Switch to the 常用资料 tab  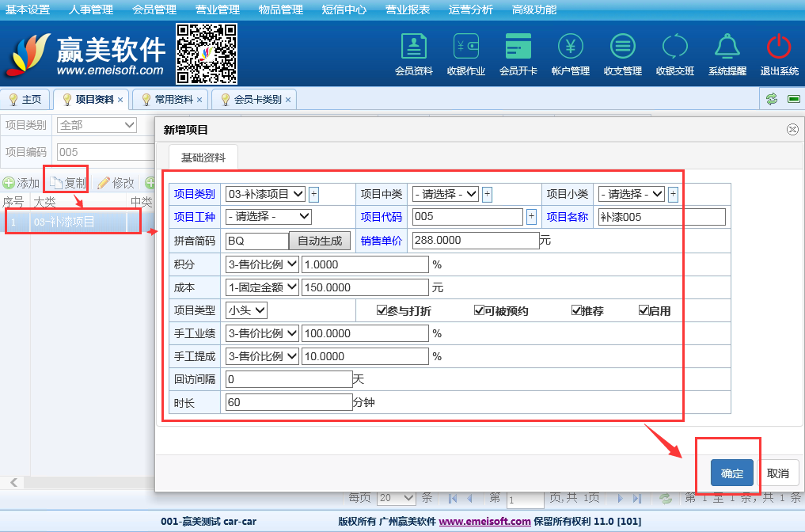click(173, 100)
